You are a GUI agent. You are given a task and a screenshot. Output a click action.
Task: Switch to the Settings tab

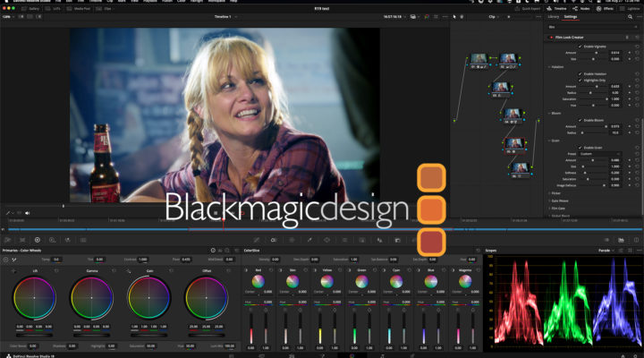pyautogui.click(x=570, y=17)
